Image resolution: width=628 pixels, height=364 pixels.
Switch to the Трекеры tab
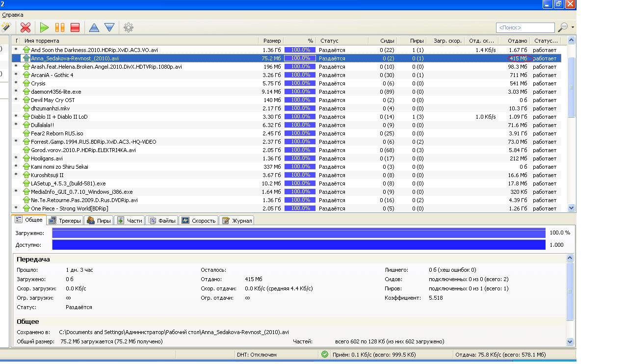[x=65, y=221]
